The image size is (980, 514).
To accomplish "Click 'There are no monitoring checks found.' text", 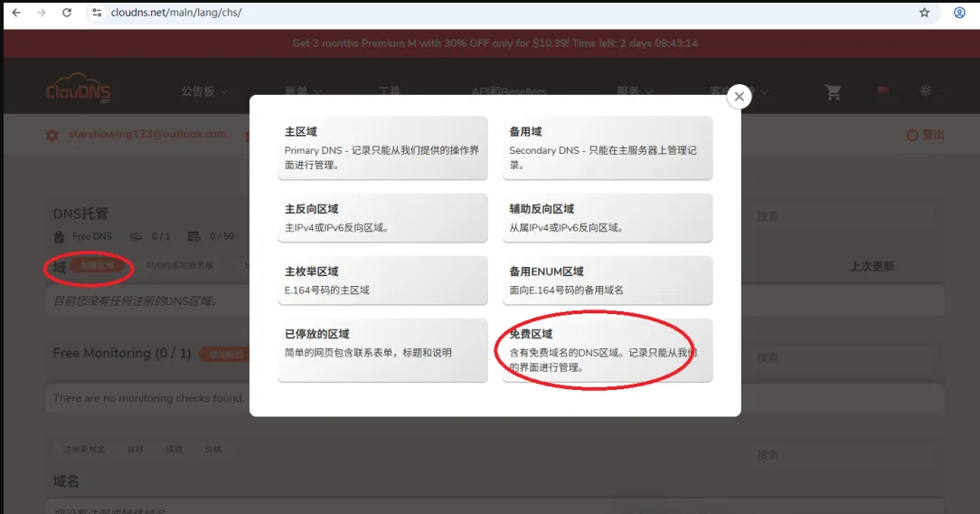I will pos(149,398).
